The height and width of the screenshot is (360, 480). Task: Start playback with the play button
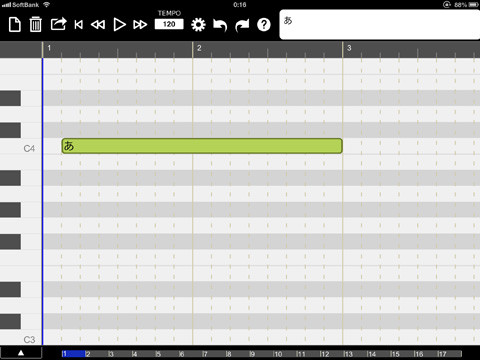pyautogui.click(x=119, y=25)
